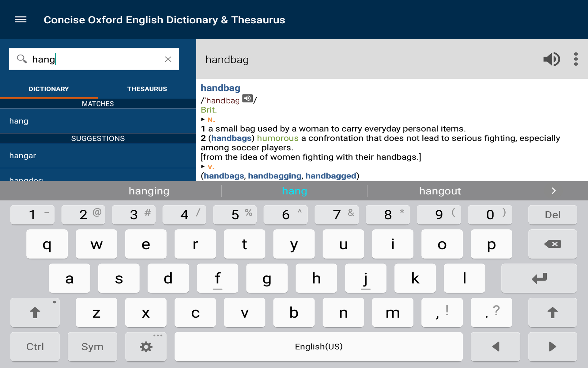Play audio pronunciation of handbag

coord(552,59)
